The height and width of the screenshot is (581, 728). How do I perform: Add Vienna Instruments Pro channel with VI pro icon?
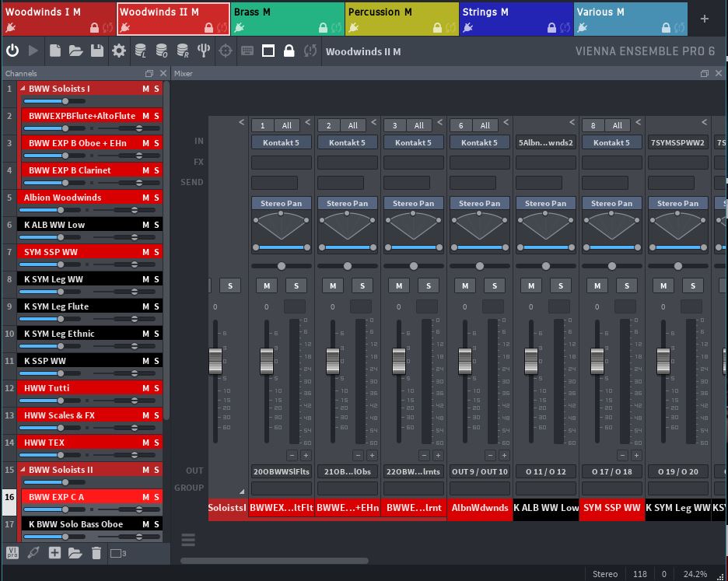(x=12, y=553)
